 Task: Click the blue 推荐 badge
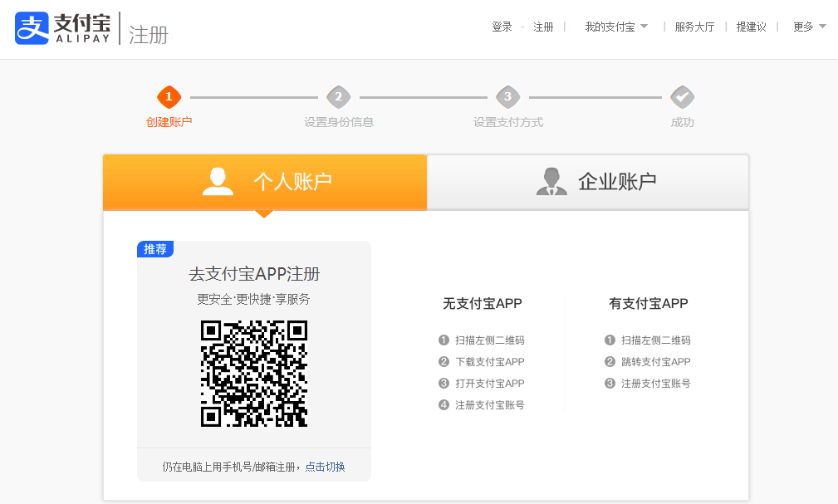tap(155, 249)
